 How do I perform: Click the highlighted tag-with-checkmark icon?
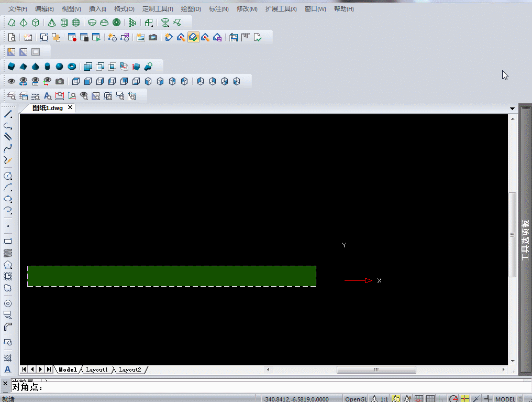193,37
